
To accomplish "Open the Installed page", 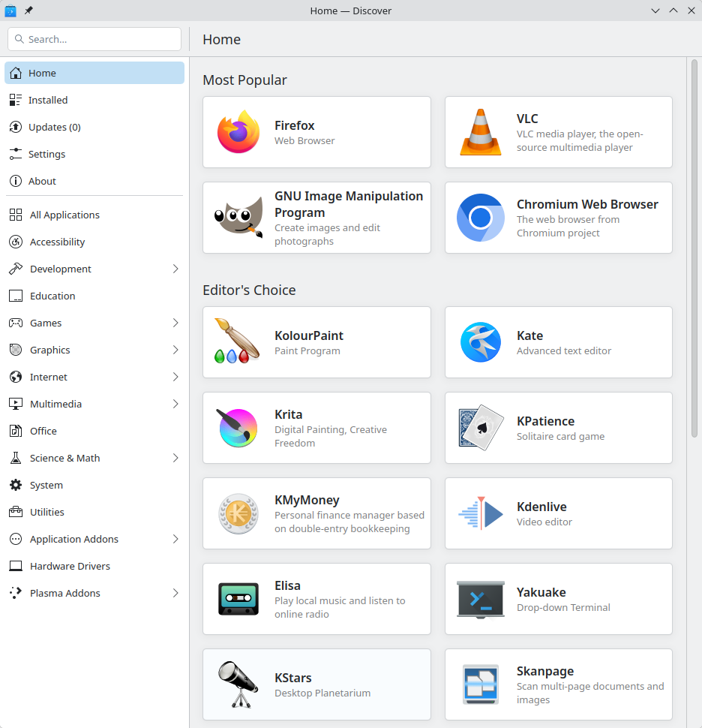I will point(48,100).
